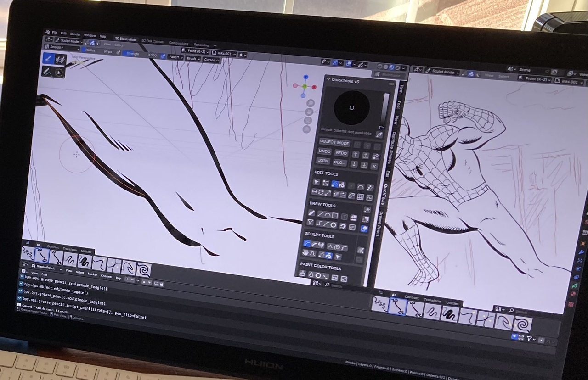Switch to the Rendering workspace tab
Image resolution: width=588 pixels, height=380 pixels.
201,45
